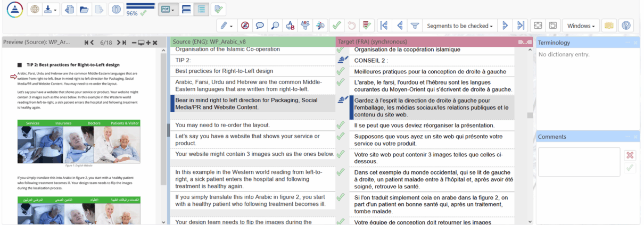
Task: Go to previous segment arrow
Action: [399, 26]
